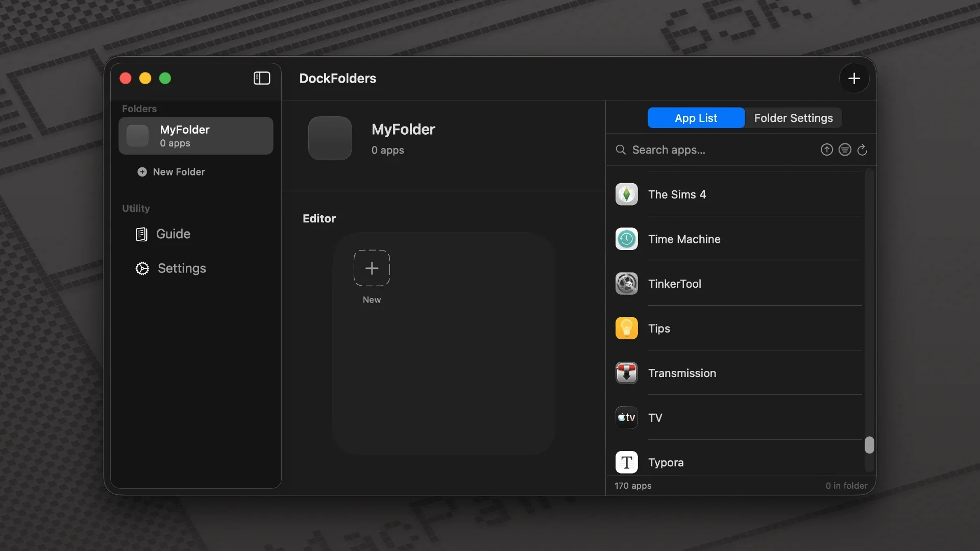Click the plus button in the title bar

pyautogui.click(x=854, y=78)
